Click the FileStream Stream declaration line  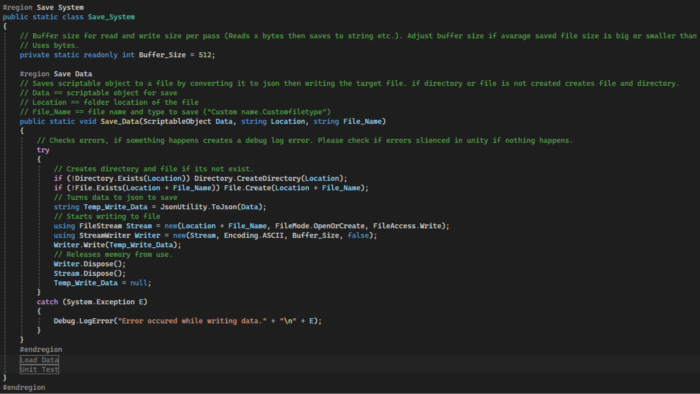click(251, 226)
